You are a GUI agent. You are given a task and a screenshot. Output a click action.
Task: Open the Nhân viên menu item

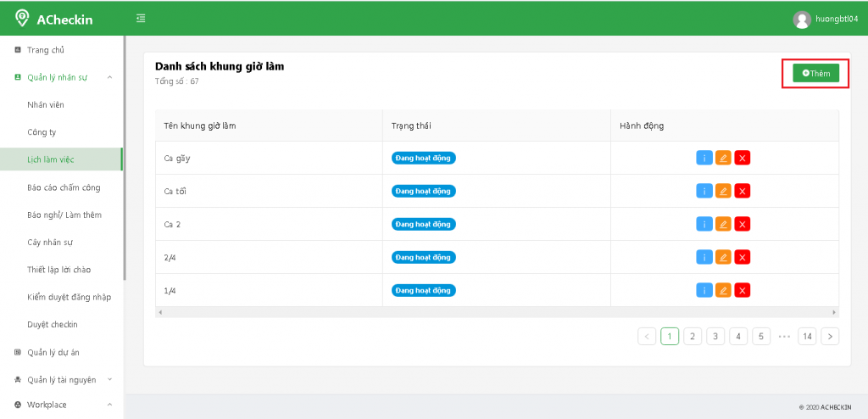pos(46,105)
